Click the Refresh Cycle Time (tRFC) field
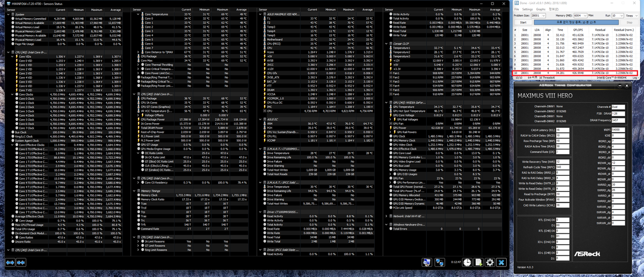This screenshot has width=644, height=277. point(562,167)
